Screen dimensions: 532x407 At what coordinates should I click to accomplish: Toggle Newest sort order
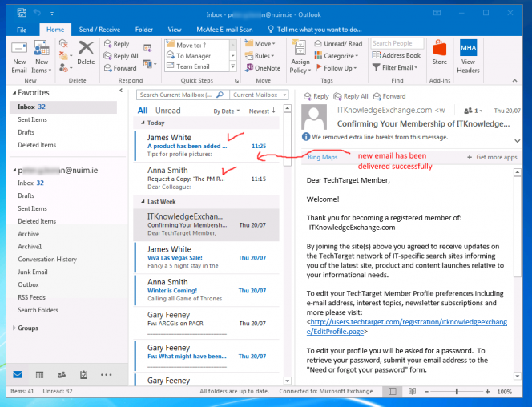point(262,111)
